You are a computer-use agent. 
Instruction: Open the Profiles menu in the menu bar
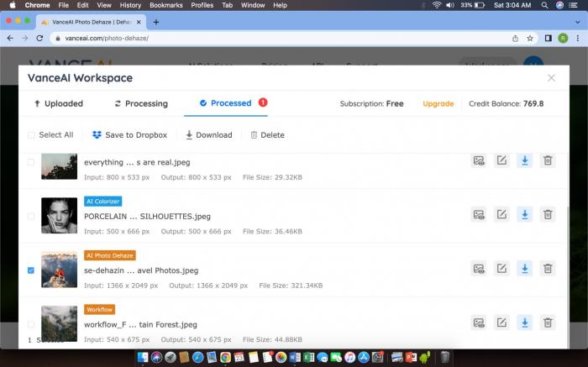point(202,5)
